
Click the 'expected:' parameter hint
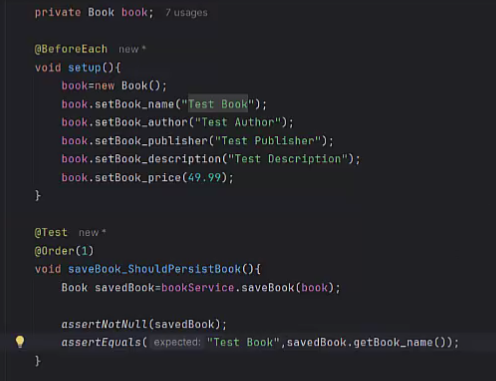(x=177, y=342)
